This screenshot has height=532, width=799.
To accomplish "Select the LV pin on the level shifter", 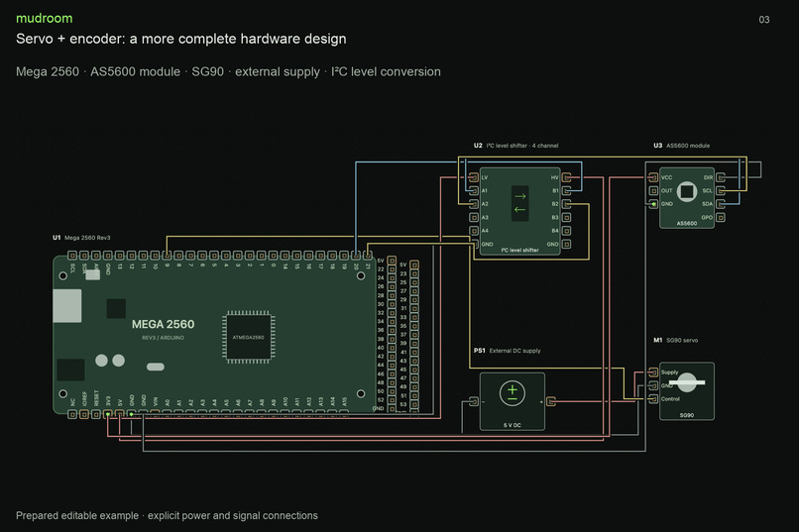I will (474, 177).
